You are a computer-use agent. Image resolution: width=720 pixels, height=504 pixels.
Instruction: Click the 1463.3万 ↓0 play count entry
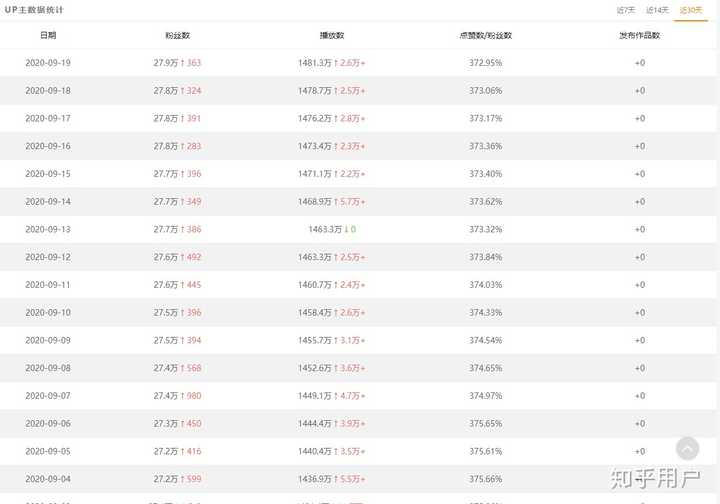point(332,229)
